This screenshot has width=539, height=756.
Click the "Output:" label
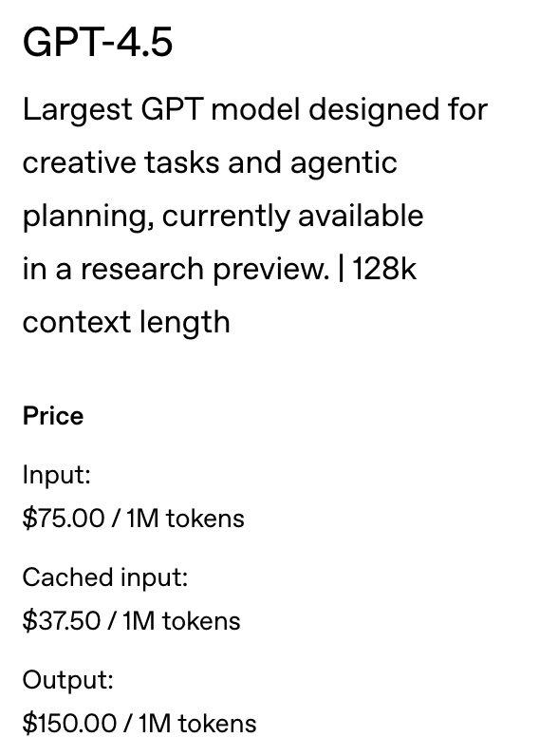coord(68,681)
